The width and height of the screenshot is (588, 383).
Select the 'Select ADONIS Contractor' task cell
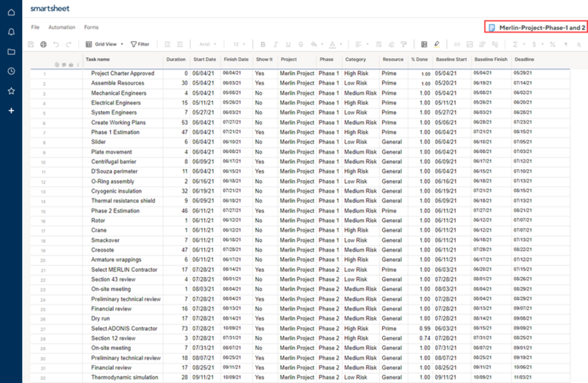(x=123, y=329)
